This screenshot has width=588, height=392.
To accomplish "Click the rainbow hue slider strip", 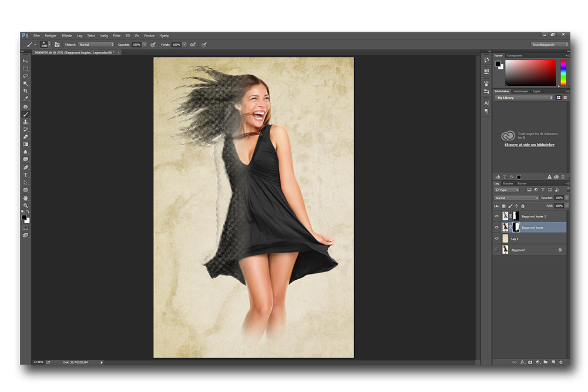I will 563,73.
